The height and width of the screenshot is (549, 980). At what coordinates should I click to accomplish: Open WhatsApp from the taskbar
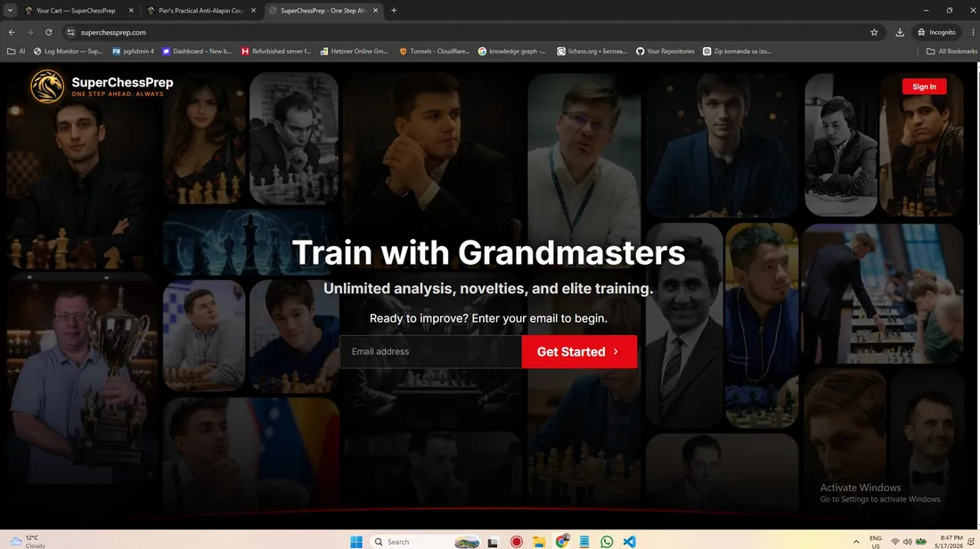606,542
